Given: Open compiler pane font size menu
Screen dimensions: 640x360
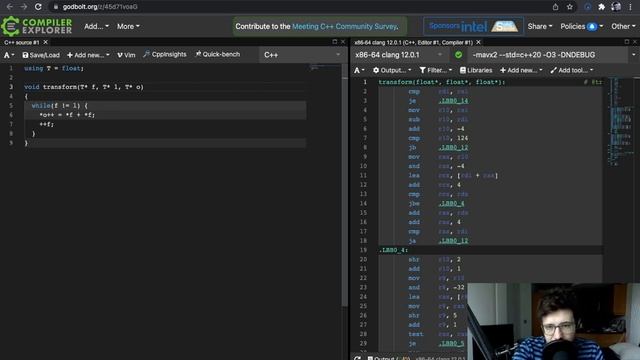Looking at the screenshot, I should click(x=360, y=70).
